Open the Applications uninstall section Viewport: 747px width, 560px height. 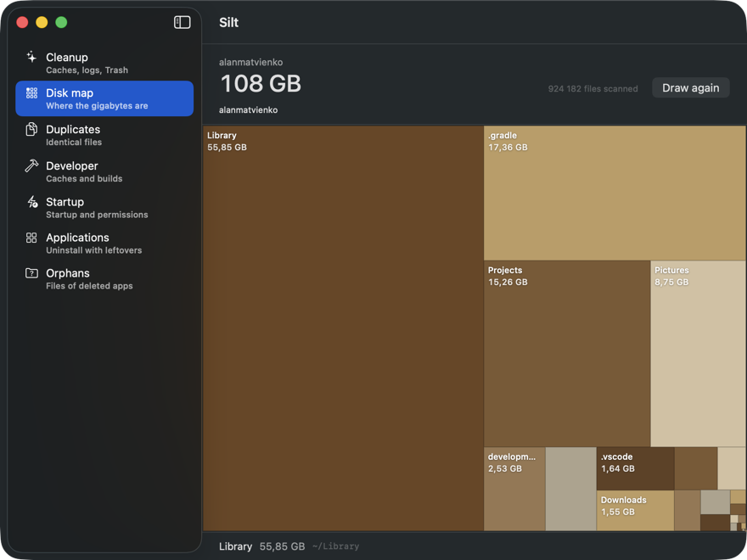click(104, 244)
